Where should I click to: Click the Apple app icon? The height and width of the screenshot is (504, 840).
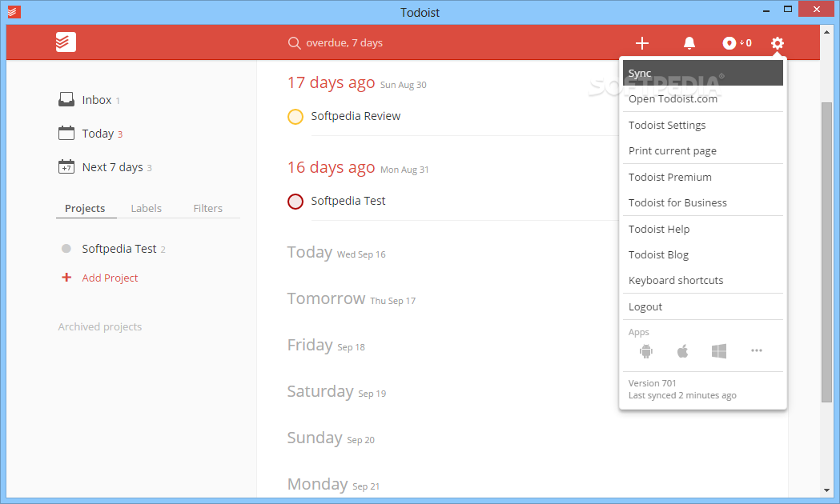coord(682,351)
